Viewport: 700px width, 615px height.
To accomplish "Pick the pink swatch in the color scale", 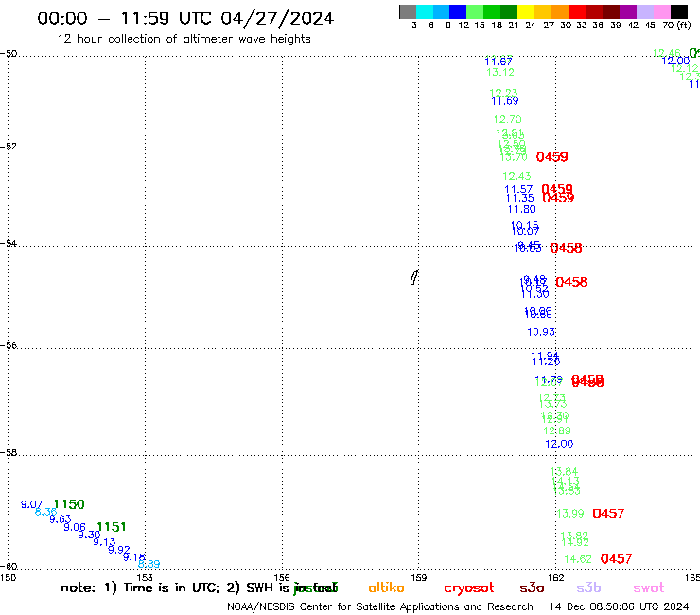I will [x=662, y=11].
